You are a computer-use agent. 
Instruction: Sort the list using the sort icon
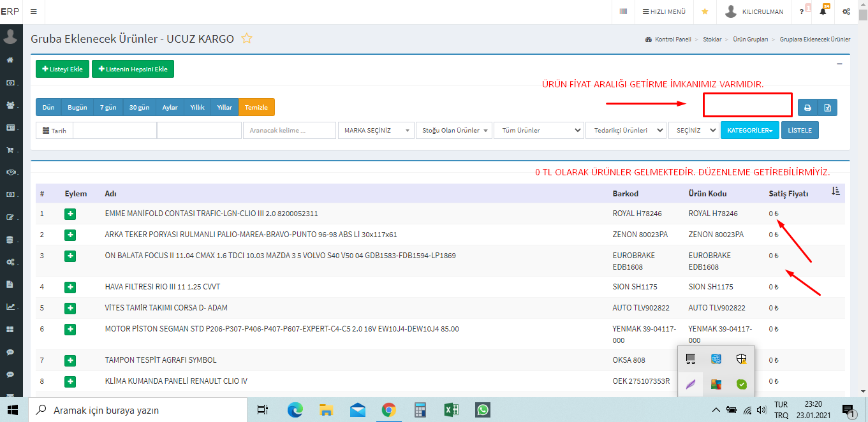(x=836, y=192)
